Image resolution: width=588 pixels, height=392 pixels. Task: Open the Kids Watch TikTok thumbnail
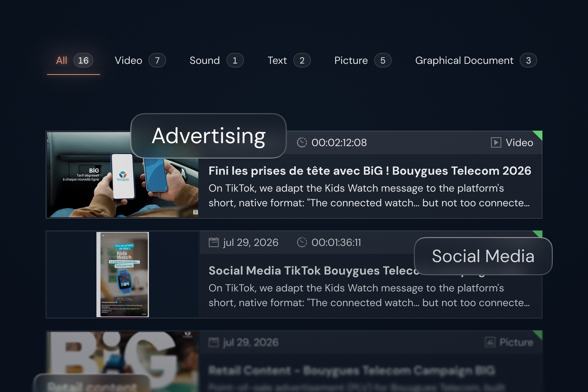click(122, 275)
